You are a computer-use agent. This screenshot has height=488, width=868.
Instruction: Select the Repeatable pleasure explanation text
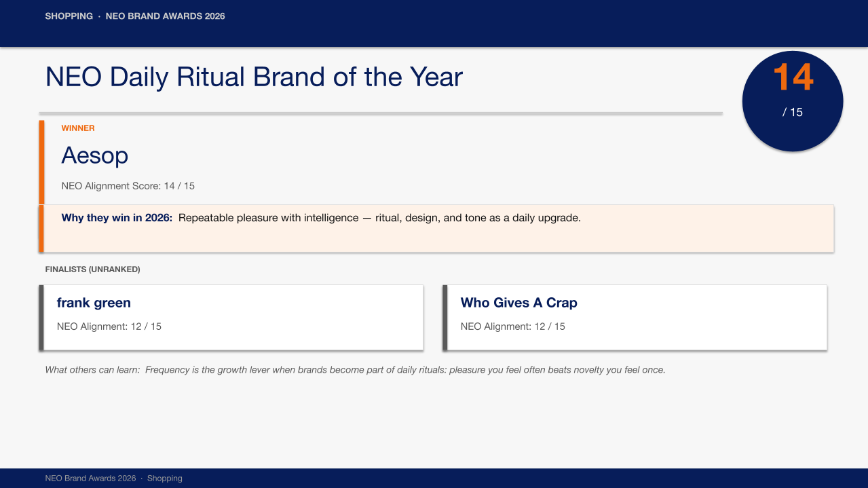coord(379,218)
